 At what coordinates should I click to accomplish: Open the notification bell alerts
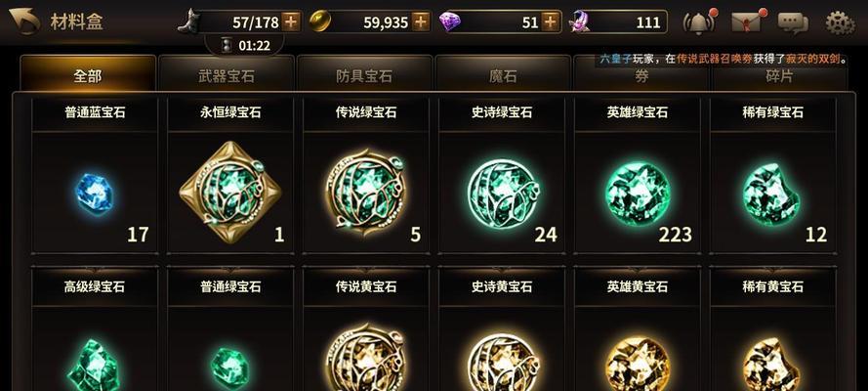[x=700, y=22]
